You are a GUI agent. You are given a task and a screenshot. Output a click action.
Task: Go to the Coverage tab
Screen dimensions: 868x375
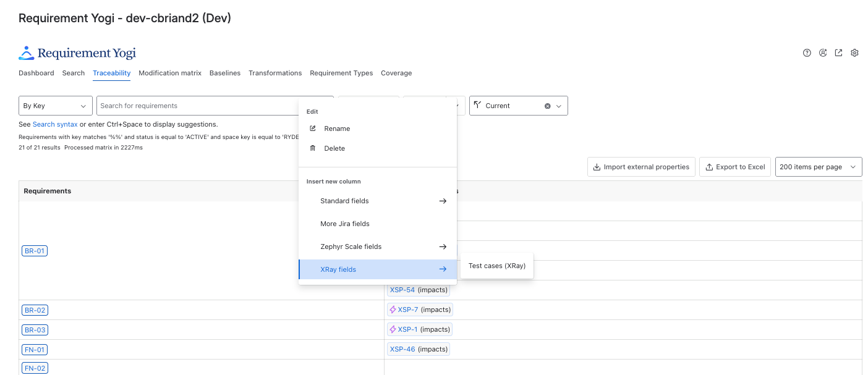pyautogui.click(x=396, y=73)
